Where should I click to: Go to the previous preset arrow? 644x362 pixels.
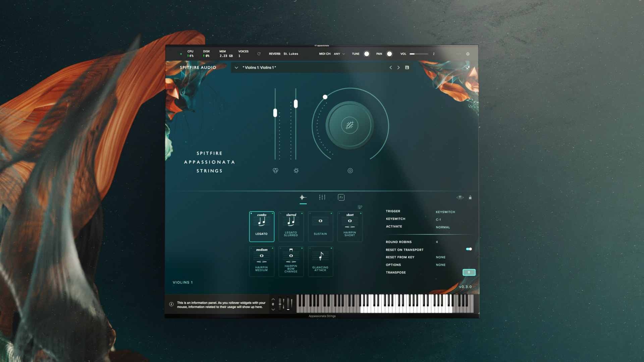click(391, 67)
